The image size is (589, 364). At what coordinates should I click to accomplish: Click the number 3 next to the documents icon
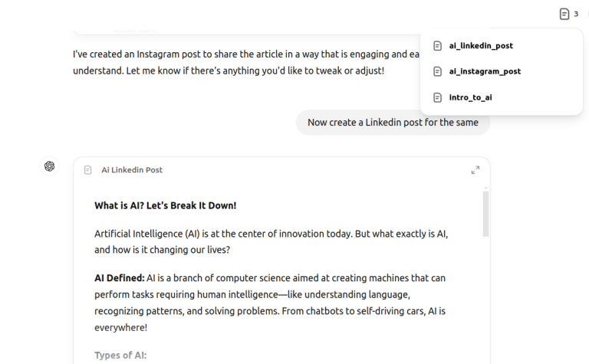point(576,14)
